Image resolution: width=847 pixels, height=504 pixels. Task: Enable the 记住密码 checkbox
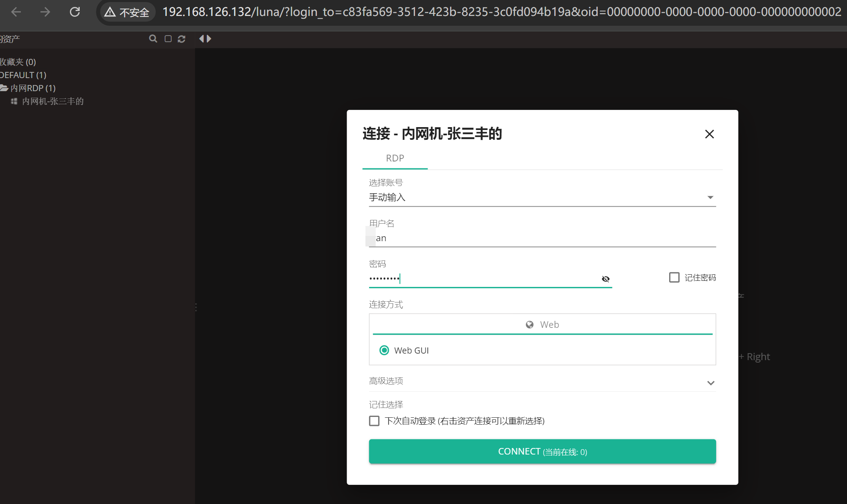(x=674, y=278)
